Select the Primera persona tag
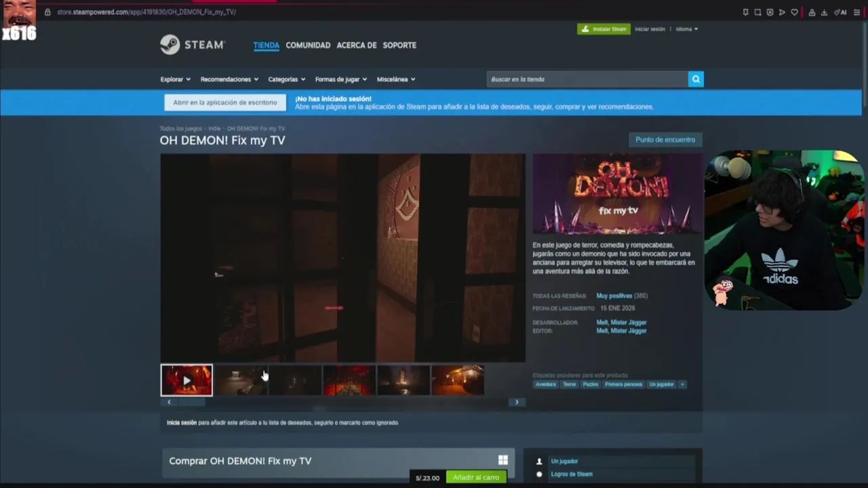This screenshot has width=868, height=488. point(623,384)
